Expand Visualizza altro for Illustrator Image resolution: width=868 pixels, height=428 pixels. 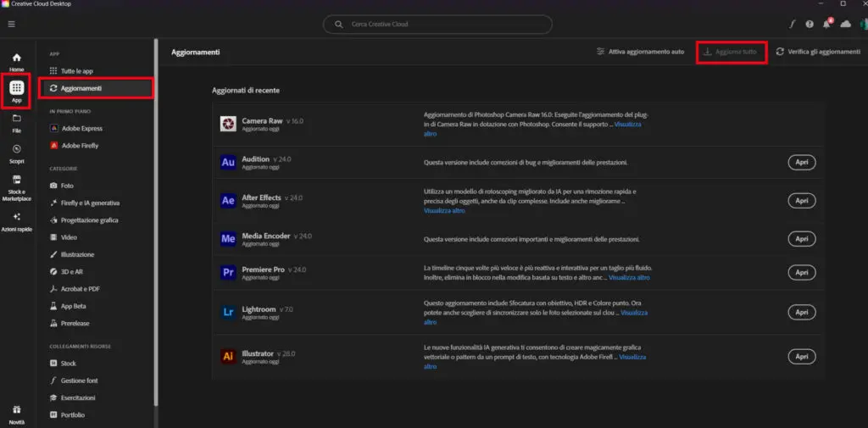coord(632,357)
